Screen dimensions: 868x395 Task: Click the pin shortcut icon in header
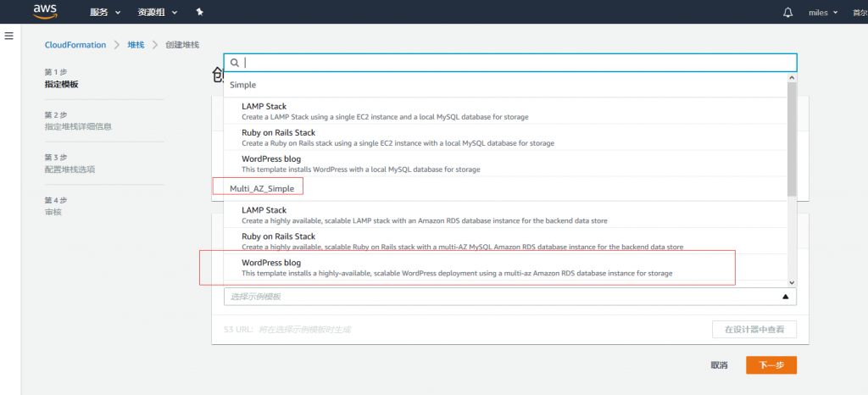point(200,12)
